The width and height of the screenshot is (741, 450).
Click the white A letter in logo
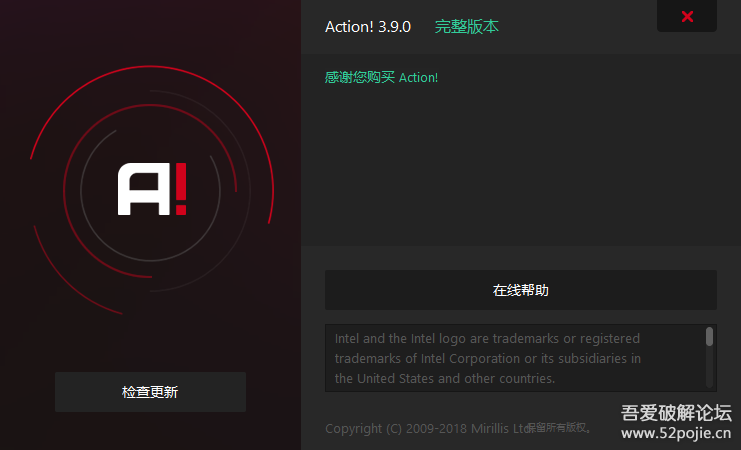tap(138, 190)
